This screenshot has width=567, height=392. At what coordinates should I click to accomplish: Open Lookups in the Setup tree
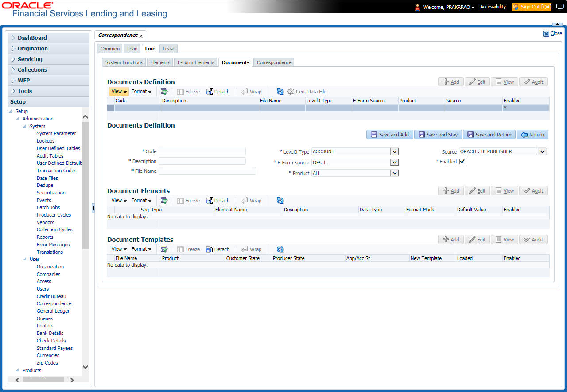[x=46, y=141]
